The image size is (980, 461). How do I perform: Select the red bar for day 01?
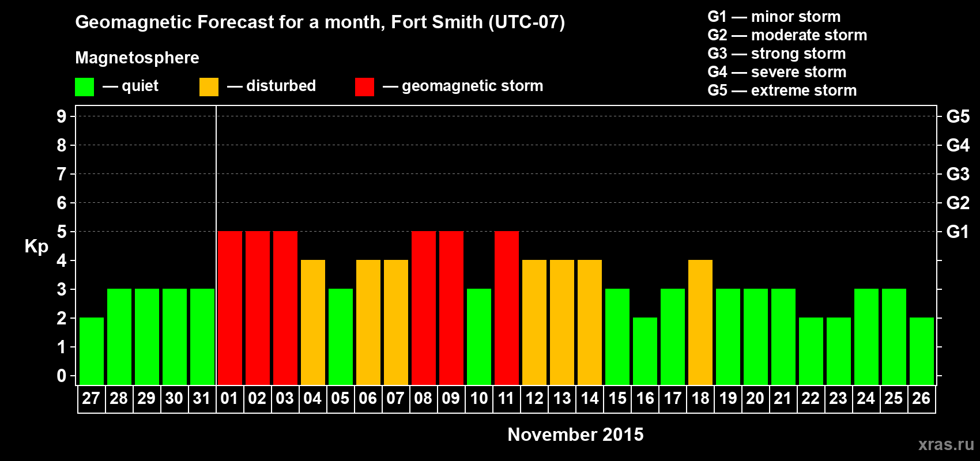[x=230, y=308]
